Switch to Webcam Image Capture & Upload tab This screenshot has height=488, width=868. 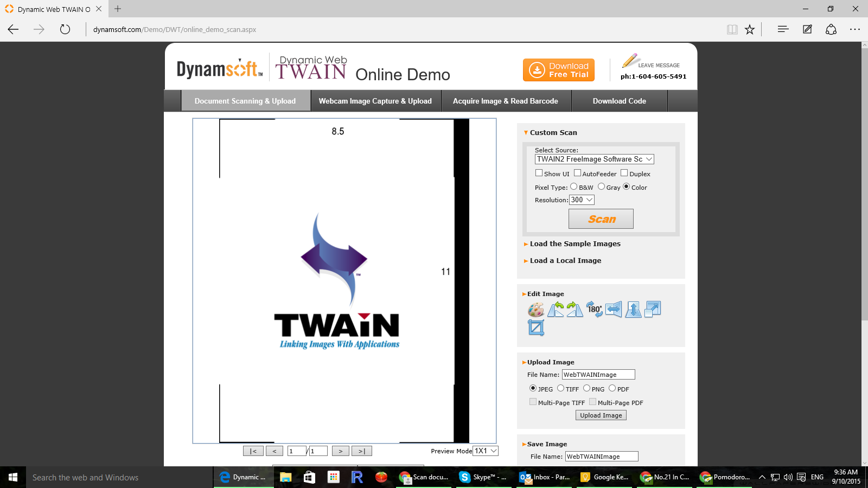[x=375, y=101]
